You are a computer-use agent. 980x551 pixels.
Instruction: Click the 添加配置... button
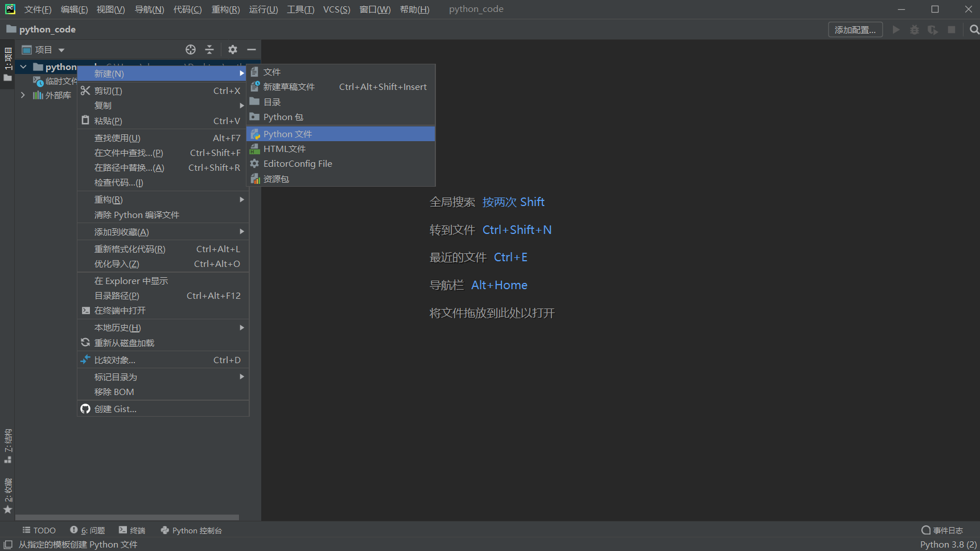[855, 30]
